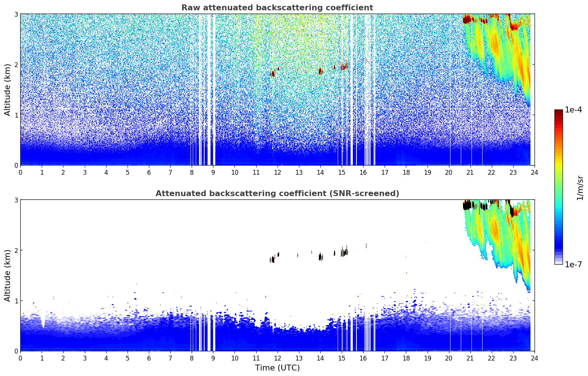Viewport: 588px width, 376px height.
Task: Click the 'Altitude (km)' label of the raw plot
Action: point(8,90)
